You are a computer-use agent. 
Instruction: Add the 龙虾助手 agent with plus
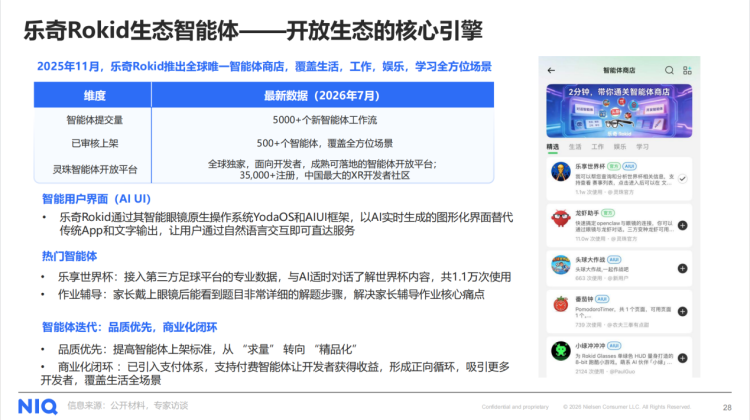point(683,225)
